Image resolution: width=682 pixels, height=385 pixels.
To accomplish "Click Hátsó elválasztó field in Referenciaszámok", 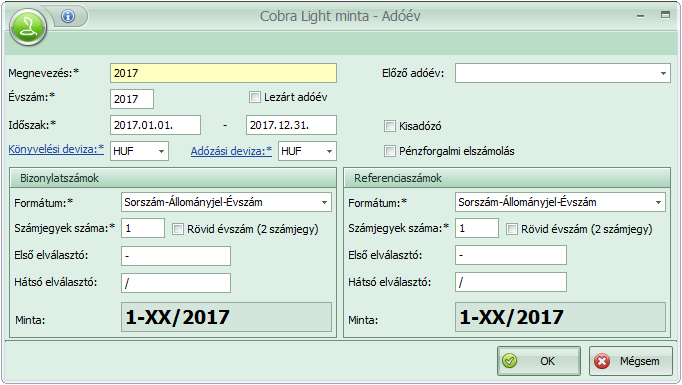I will point(511,282).
